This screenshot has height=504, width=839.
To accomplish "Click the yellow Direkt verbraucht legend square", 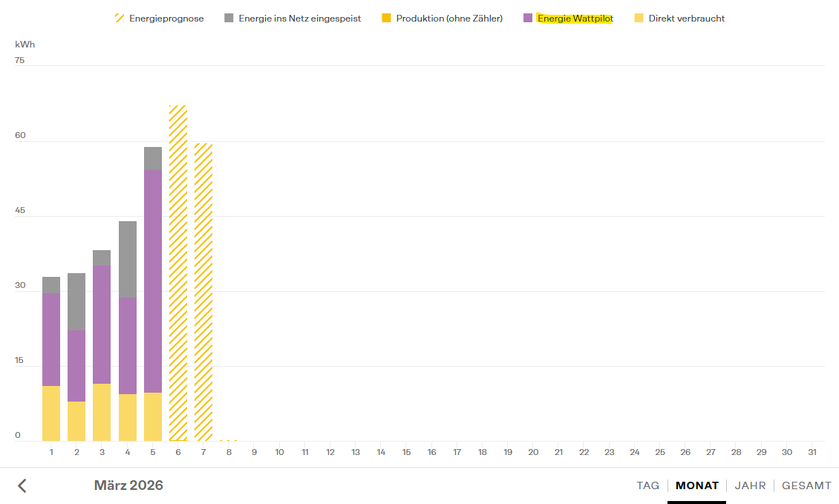I will point(638,18).
